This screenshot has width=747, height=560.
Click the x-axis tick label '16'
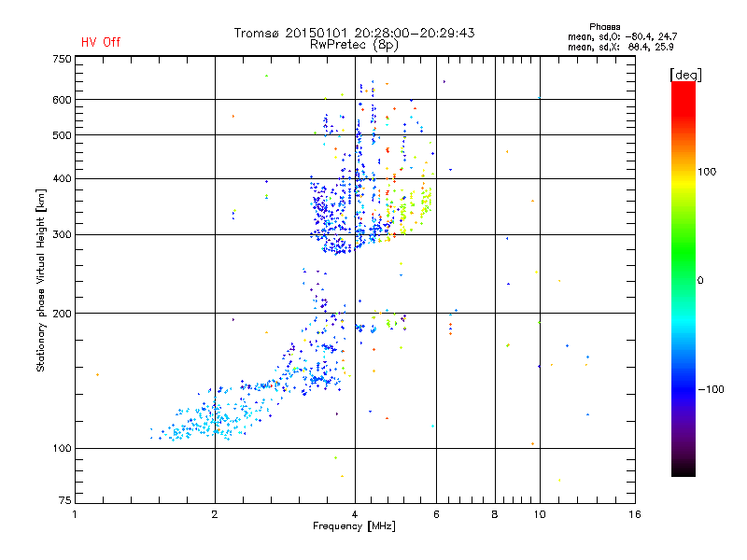[635, 514]
